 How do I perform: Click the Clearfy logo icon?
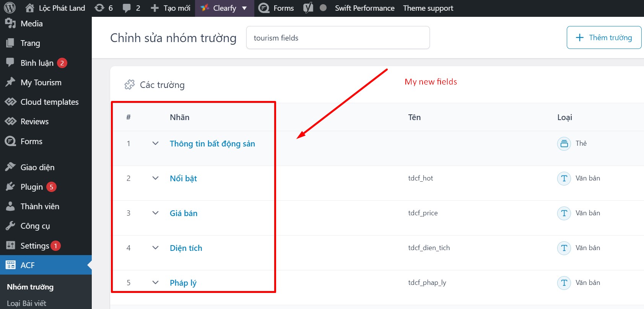click(x=205, y=8)
